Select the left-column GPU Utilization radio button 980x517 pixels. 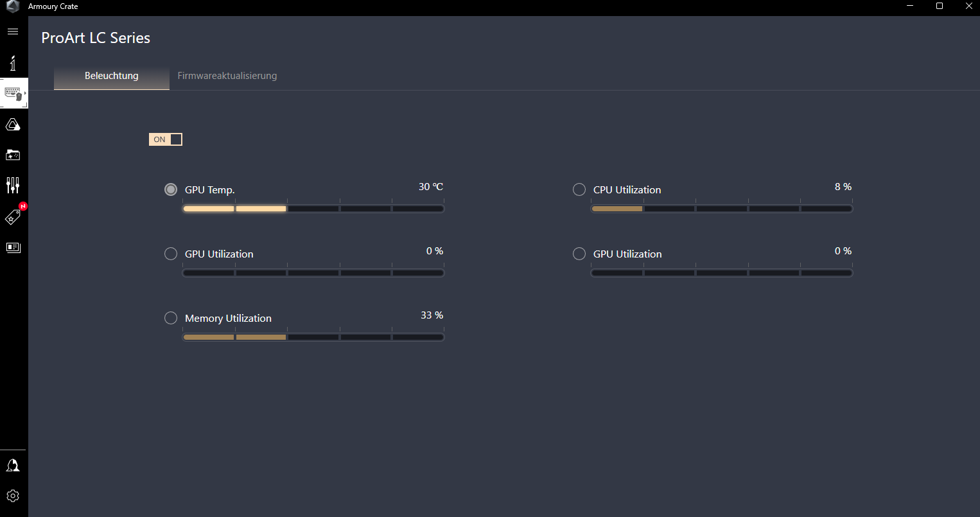pos(171,254)
